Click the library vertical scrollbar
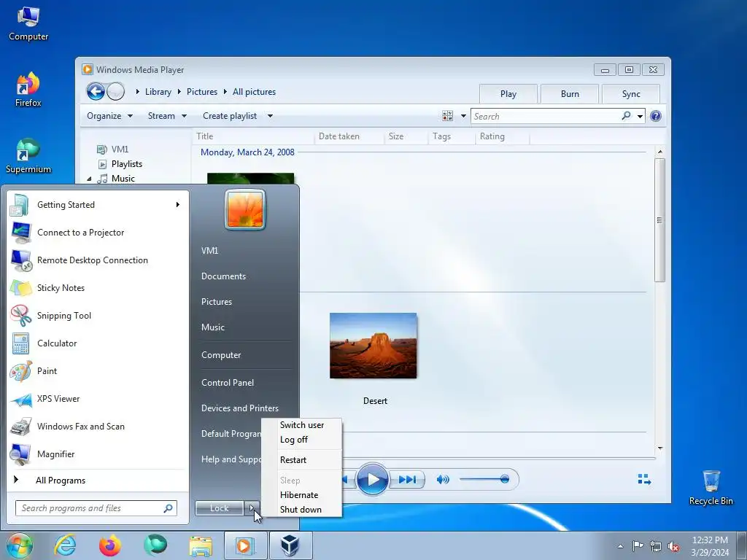Screen dimensions: 747x560 (x=659, y=220)
